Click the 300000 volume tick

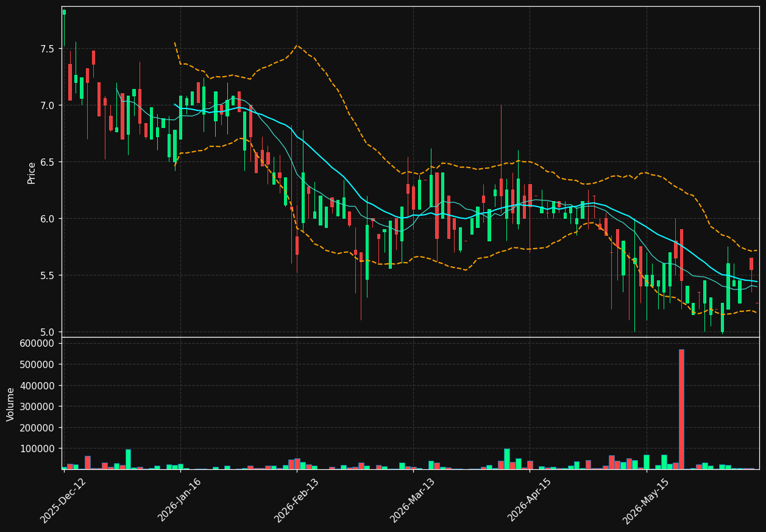[37, 406]
